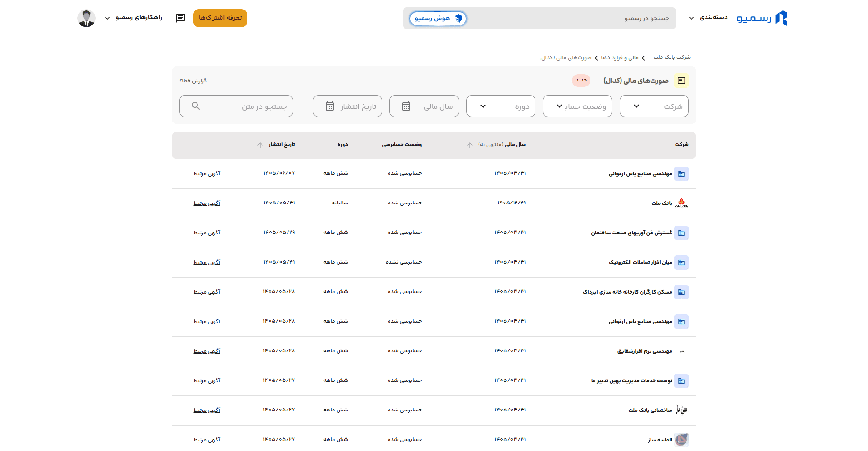Click the Rasmio AI cube icon
Screen dimensions: 868x451
(459, 18)
